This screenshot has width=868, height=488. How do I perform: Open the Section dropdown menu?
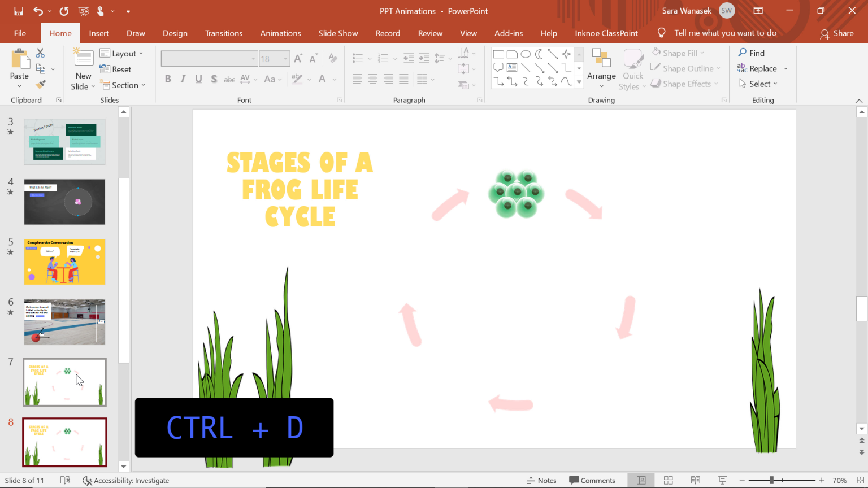(x=123, y=85)
